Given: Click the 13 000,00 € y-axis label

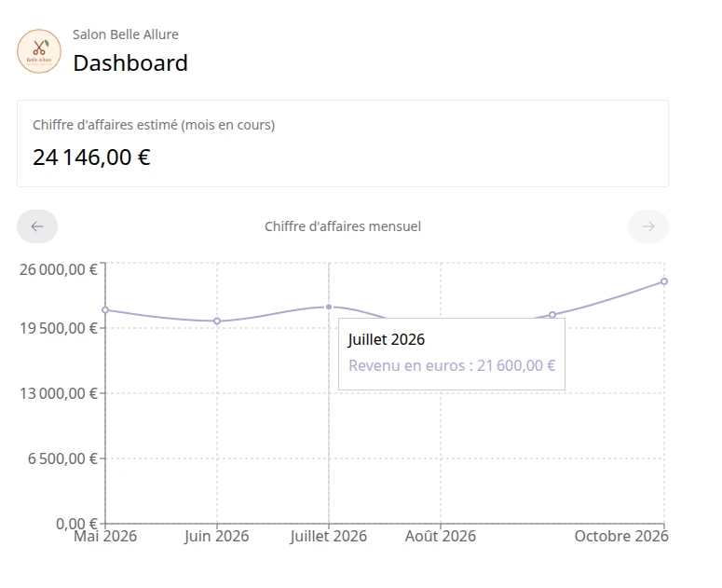Looking at the screenshot, I should click(x=59, y=393).
